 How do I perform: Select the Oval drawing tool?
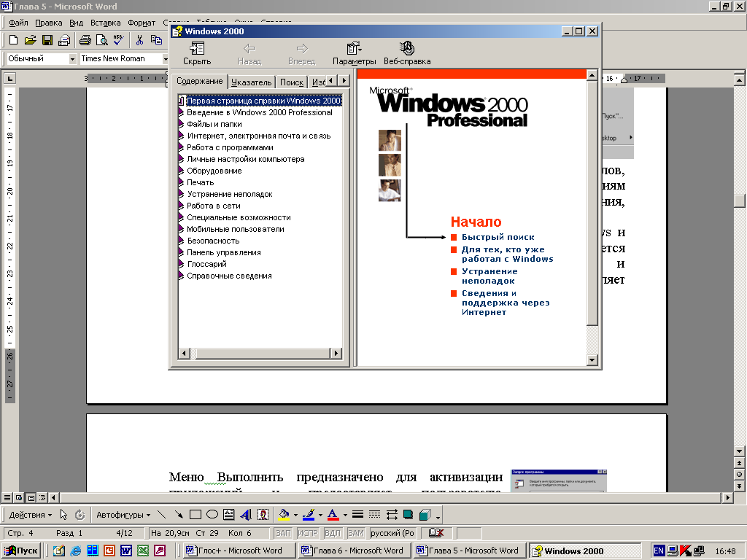[212, 514]
